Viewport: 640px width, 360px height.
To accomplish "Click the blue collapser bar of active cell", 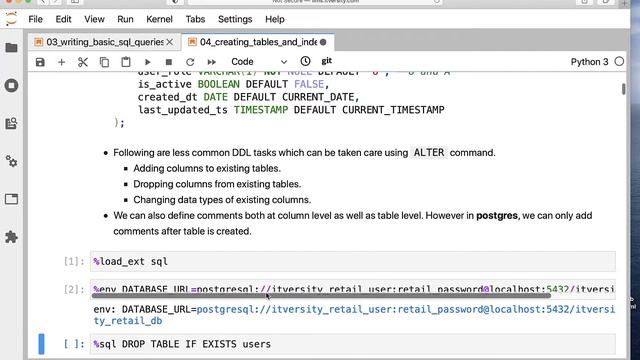I will pos(41,344).
